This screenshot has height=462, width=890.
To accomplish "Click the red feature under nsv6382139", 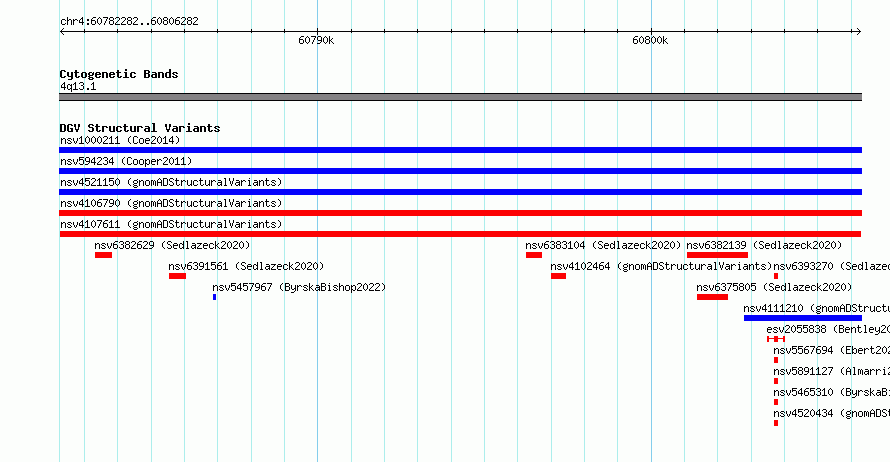I will pyautogui.click(x=717, y=255).
